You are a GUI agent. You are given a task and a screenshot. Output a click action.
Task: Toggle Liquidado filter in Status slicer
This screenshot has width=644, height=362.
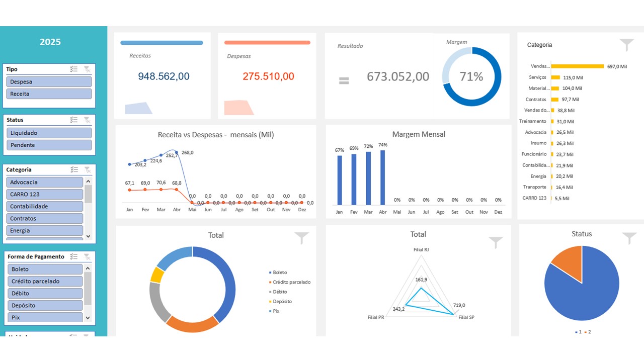[x=49, y=133]
